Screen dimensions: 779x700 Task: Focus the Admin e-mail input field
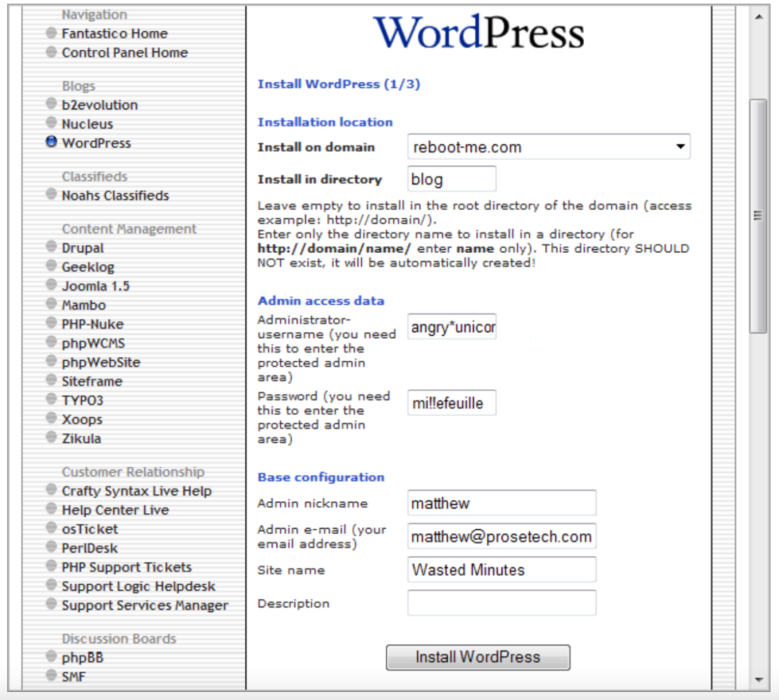point(501,537)
